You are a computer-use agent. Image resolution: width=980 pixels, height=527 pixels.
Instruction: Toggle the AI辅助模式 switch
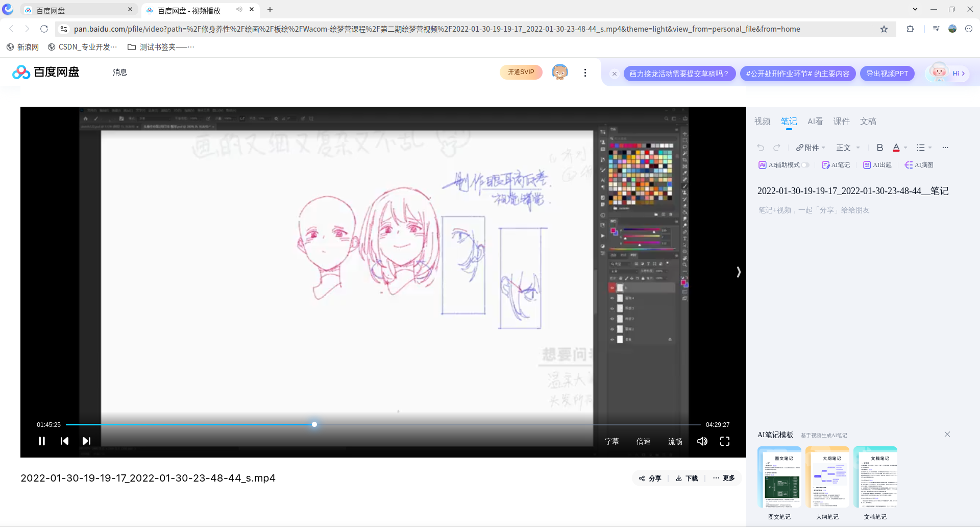pyautogui.click(x=805, y=165)
